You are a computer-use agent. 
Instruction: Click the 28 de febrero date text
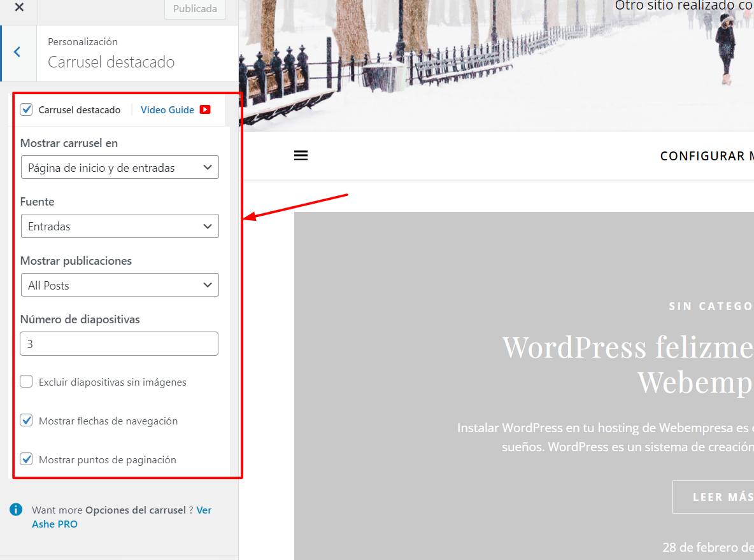pos(708,547)
